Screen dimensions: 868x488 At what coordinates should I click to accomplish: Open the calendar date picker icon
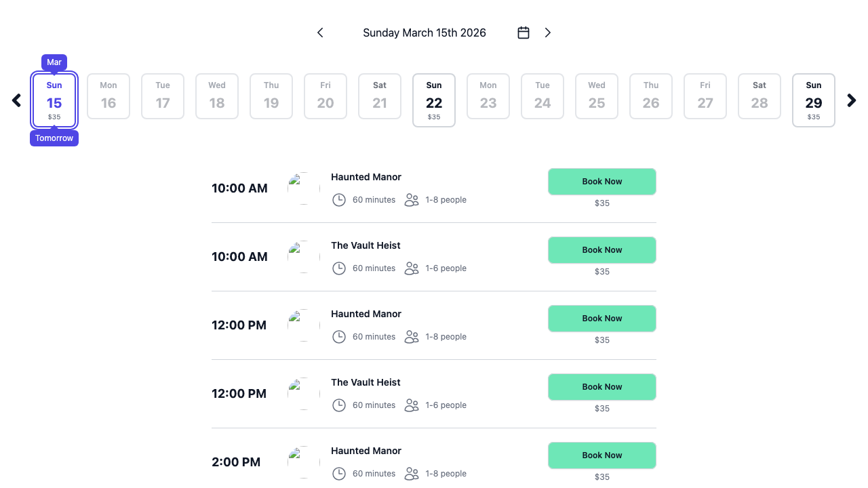point(523,32)
